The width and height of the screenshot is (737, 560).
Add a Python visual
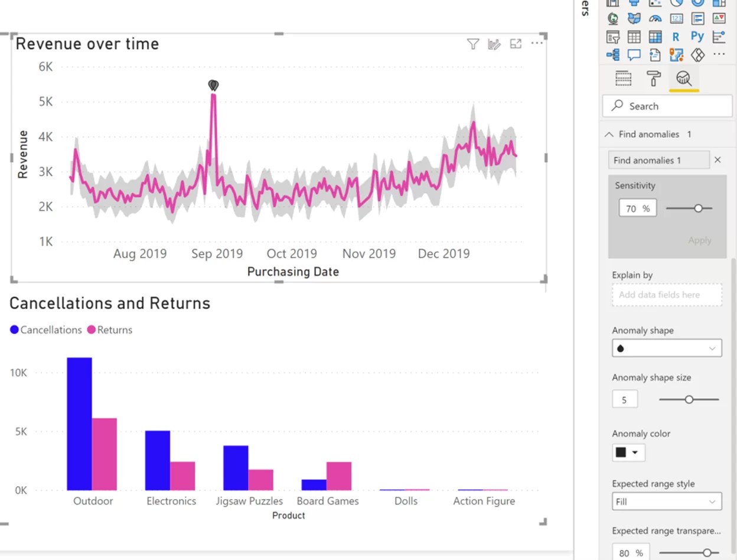[x=697, y=36]
